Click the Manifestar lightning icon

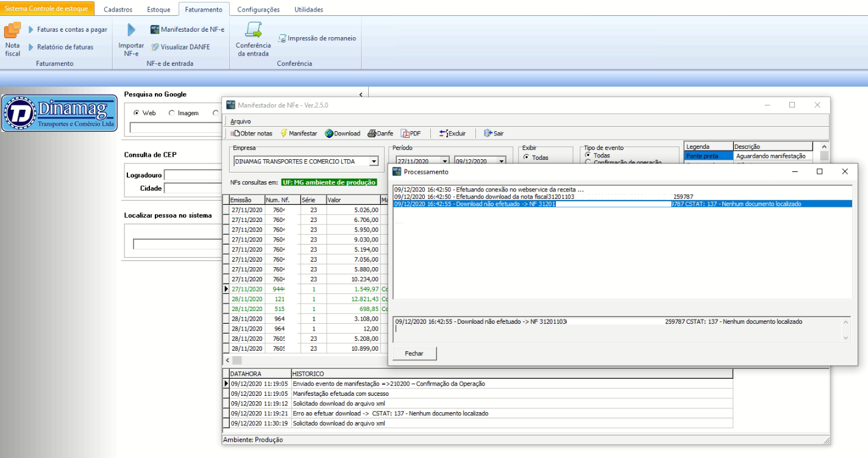pos(283,134)
